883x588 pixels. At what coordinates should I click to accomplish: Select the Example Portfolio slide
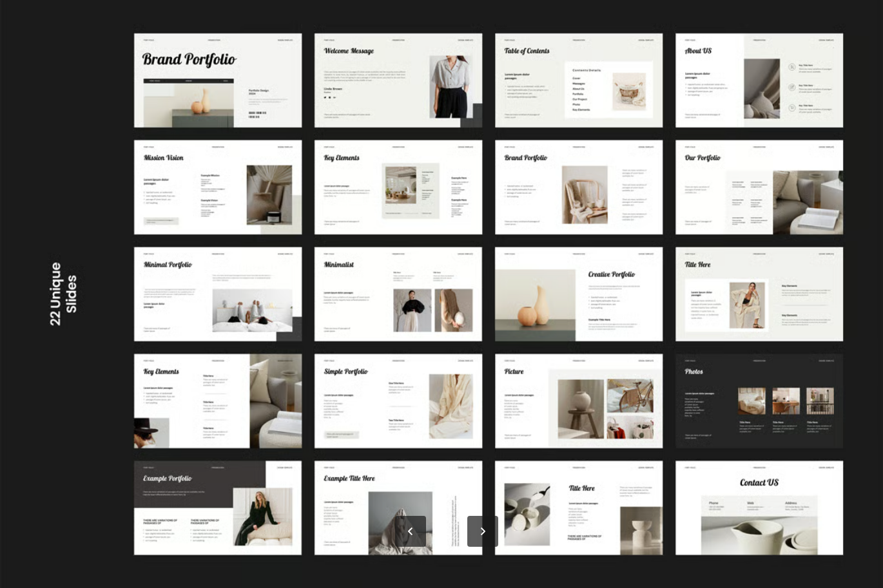pos(218,508)
